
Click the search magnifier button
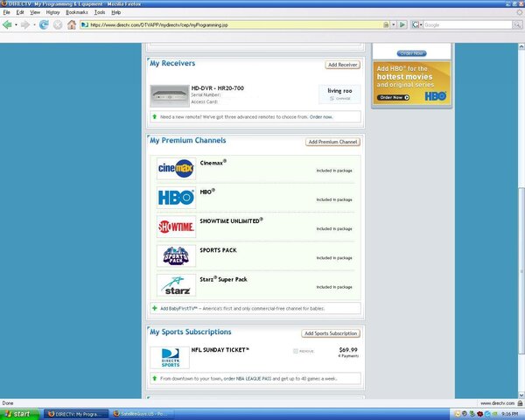click(517, 24)
